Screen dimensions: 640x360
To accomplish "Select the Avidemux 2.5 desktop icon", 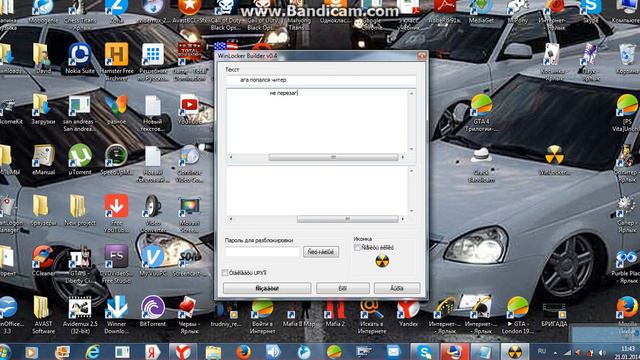I will click(80, 314).
